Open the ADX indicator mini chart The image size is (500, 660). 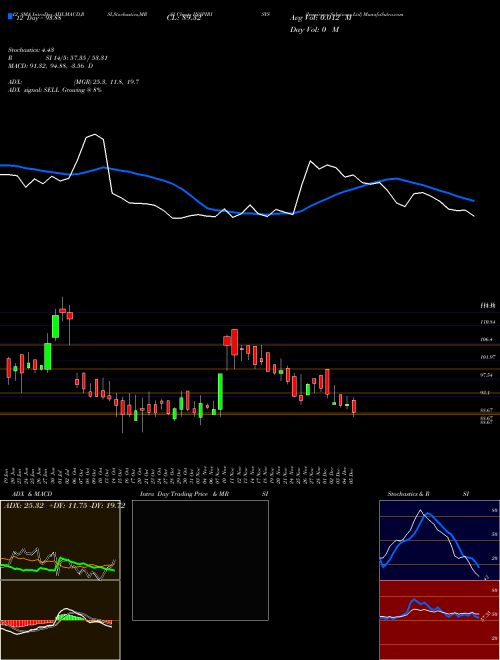pos(60,540)
